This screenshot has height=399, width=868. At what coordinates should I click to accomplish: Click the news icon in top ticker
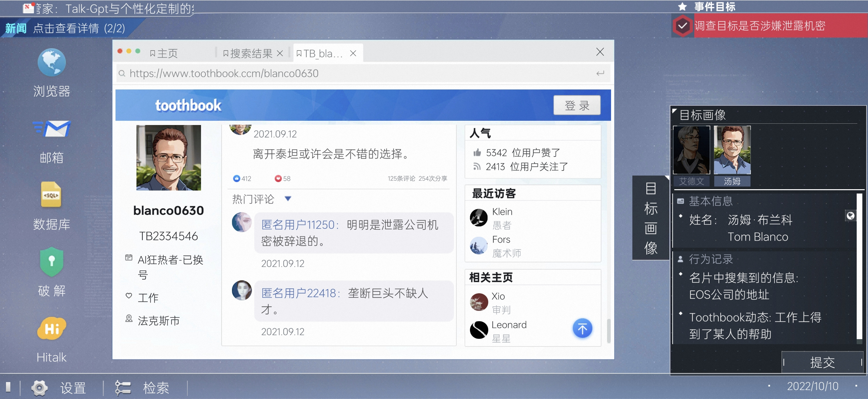[x=29, y=8]
